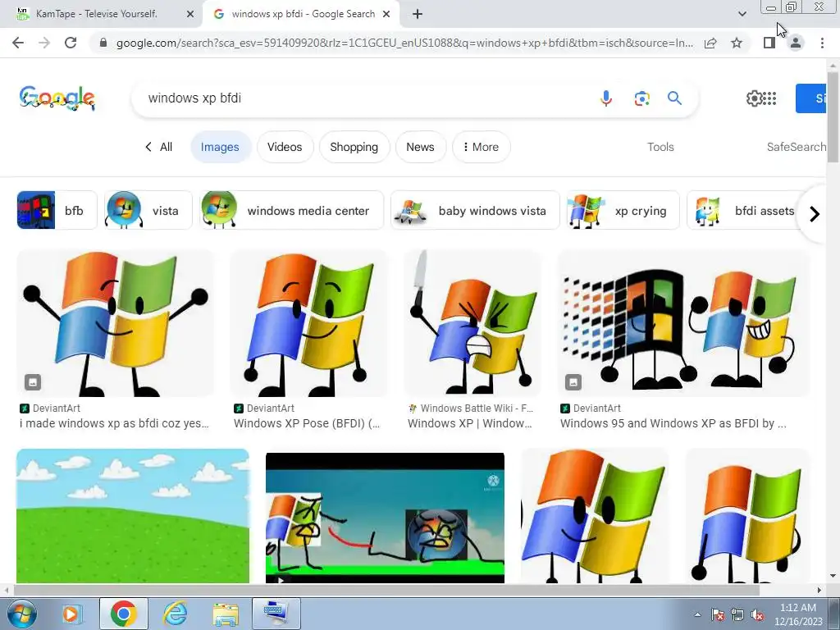
Task: Switch to Videos results
Action: [285, 147]
